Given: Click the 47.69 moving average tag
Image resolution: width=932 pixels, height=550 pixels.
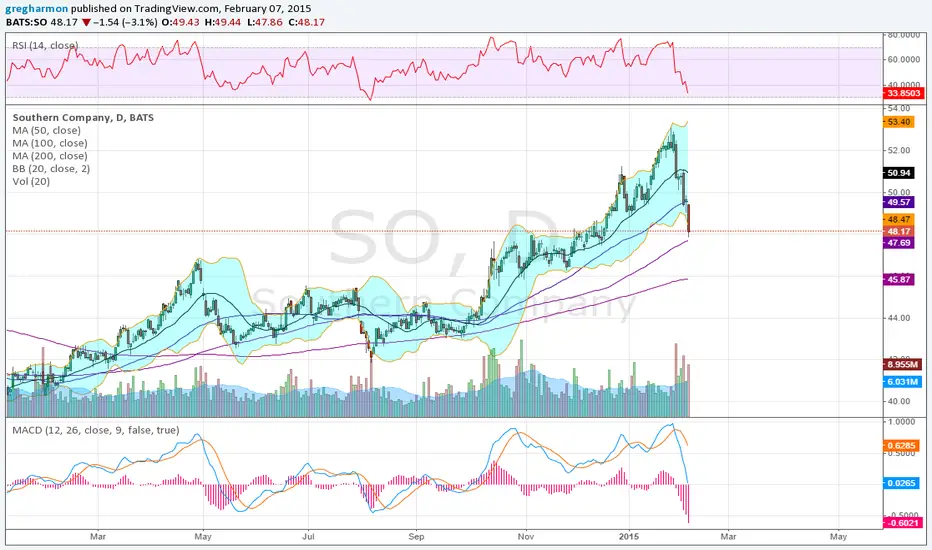Looking at the screenshot, I should [x=898, y=243].
